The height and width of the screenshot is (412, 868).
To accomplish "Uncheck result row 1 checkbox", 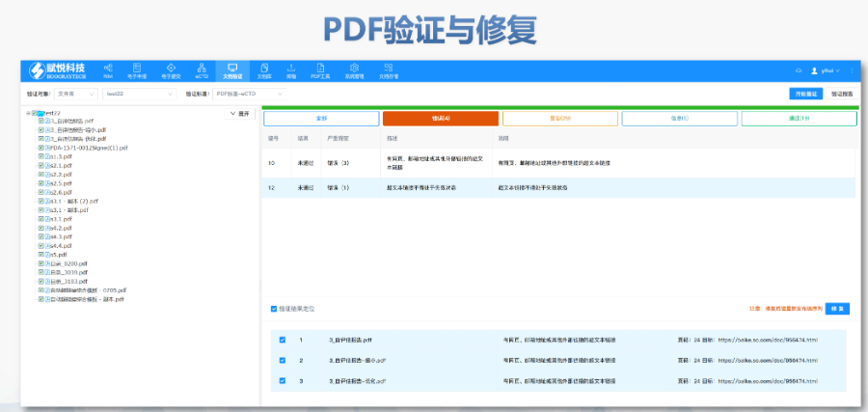I will (x=283, y=340).
